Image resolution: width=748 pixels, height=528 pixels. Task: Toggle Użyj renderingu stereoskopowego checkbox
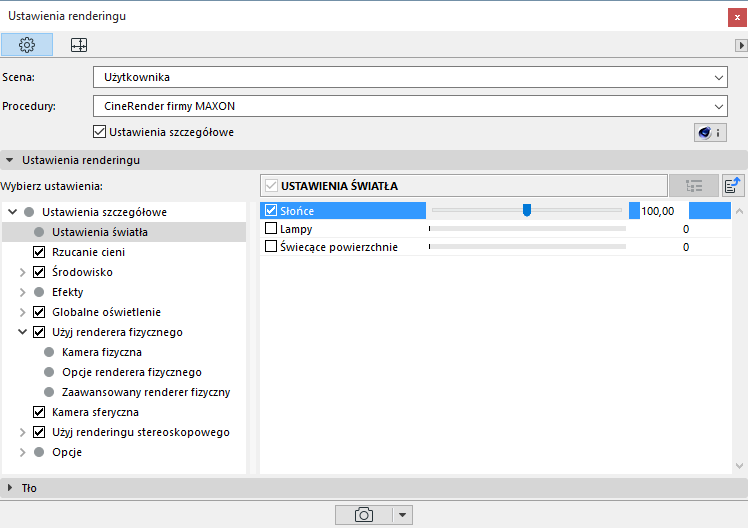(x=39, y=432)
